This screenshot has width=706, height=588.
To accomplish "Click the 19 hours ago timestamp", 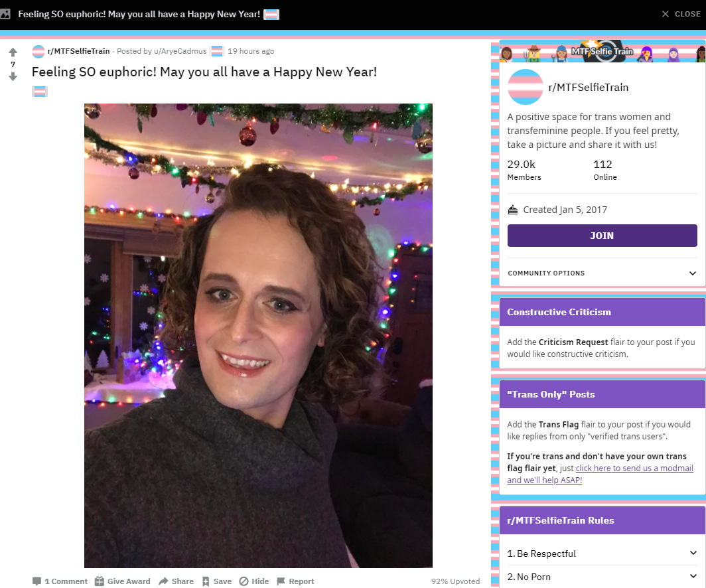I will coord(251,51).
